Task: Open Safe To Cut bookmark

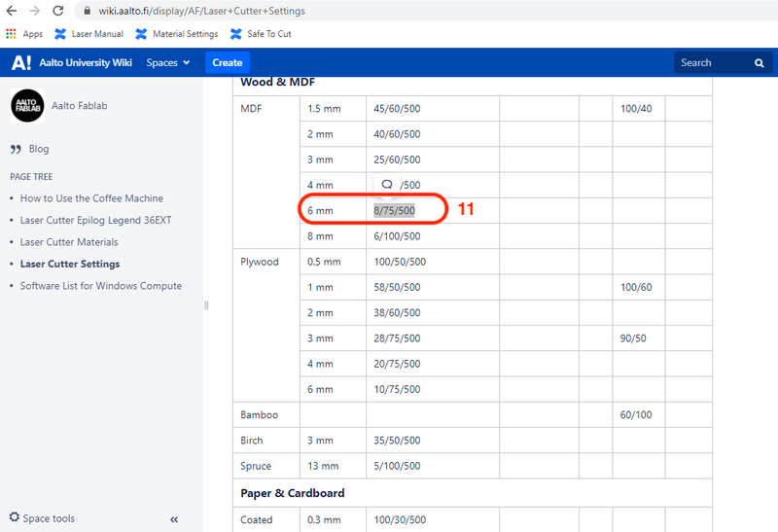Action: click(261, 34)
